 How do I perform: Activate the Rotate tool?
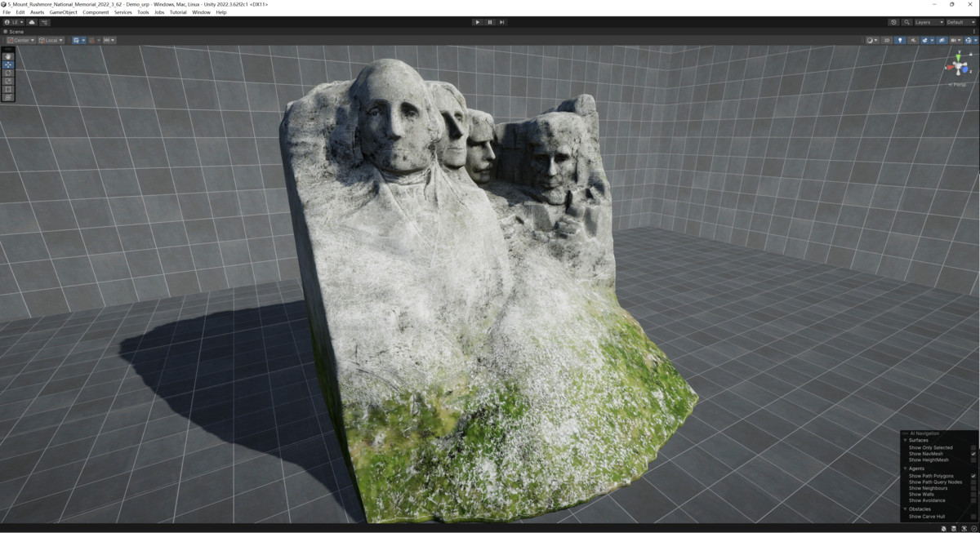pos(7,73)
